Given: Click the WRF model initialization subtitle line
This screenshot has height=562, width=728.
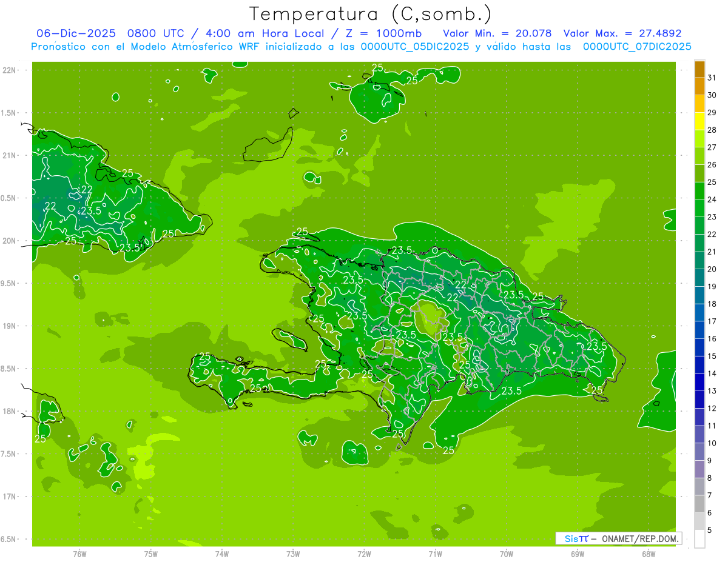Looking at the screenshot, I should pos(361,47).
